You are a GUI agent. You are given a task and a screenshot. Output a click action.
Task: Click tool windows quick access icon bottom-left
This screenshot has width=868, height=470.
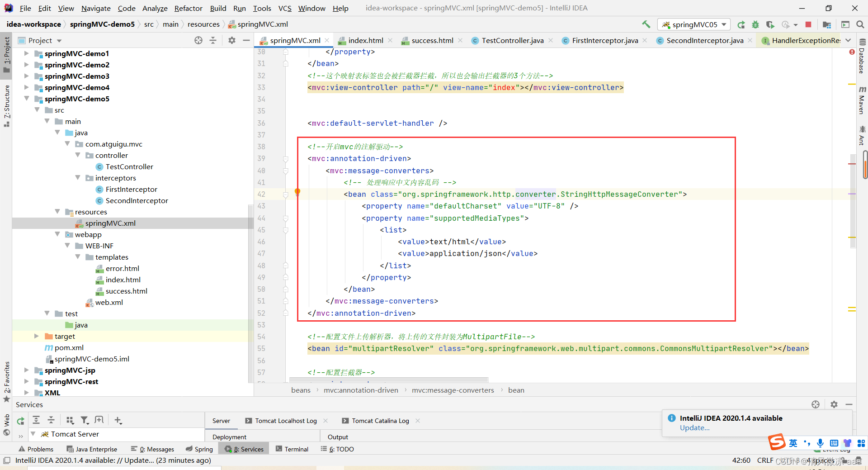click(x=6, y=461)
